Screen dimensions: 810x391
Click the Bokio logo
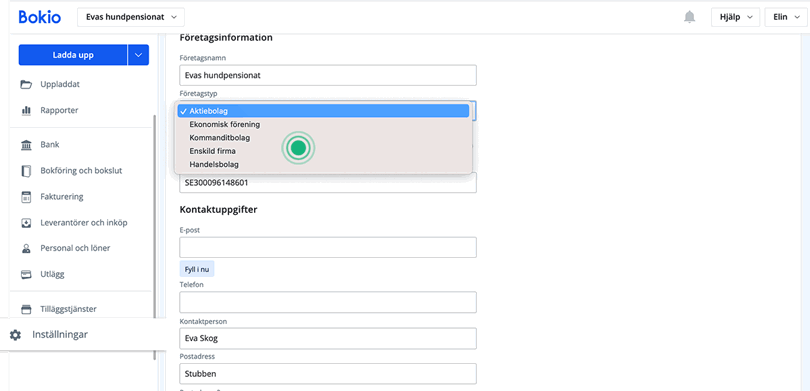click(40, 17)
